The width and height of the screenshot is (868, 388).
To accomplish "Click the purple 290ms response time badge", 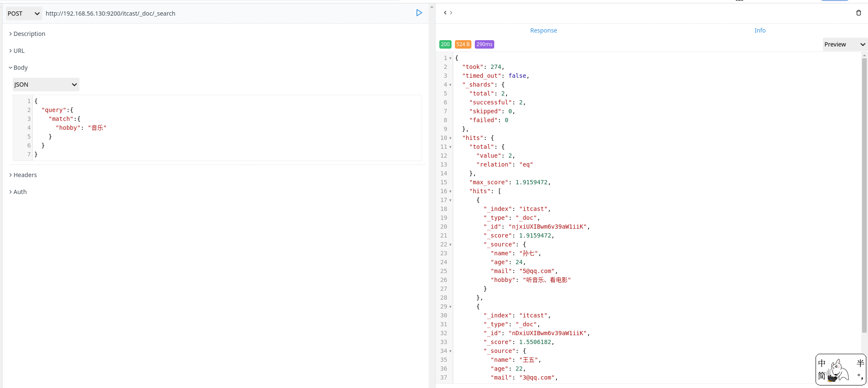I will [x=484, y=44].
